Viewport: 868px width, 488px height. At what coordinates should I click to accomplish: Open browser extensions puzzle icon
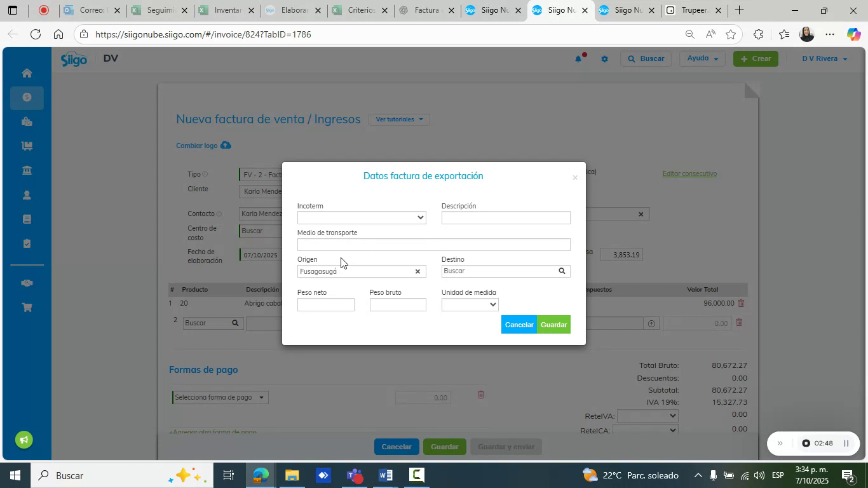pyautogui.click(x=759, y=34)
